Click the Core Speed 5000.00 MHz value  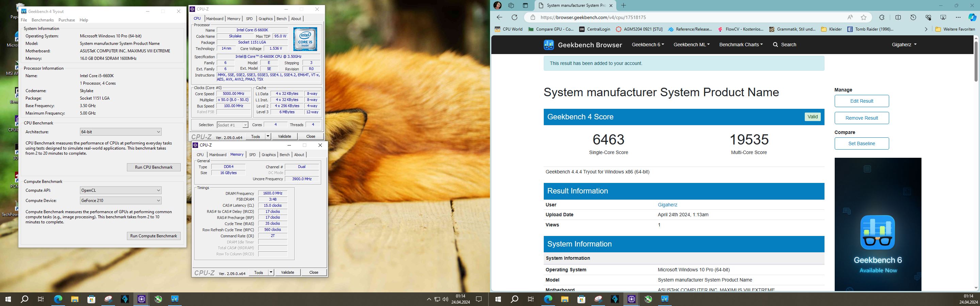[233, 93]
